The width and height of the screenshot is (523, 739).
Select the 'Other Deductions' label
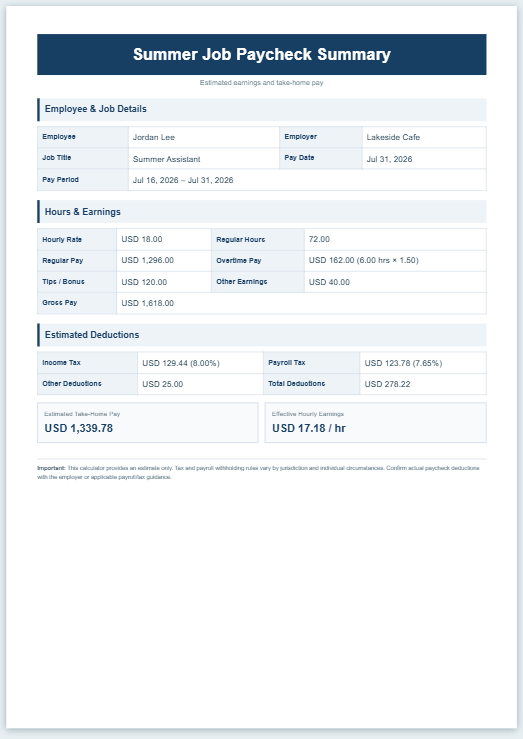72,384
